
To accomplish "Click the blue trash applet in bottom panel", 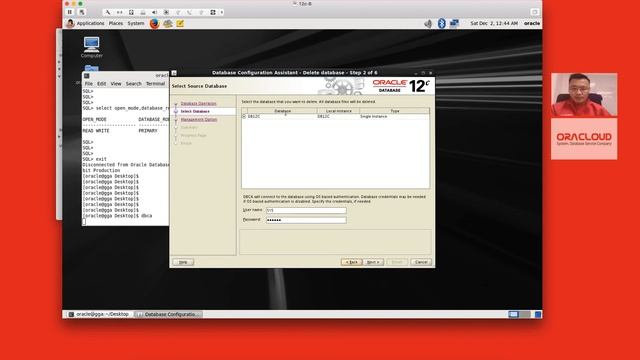I will 538,314.
